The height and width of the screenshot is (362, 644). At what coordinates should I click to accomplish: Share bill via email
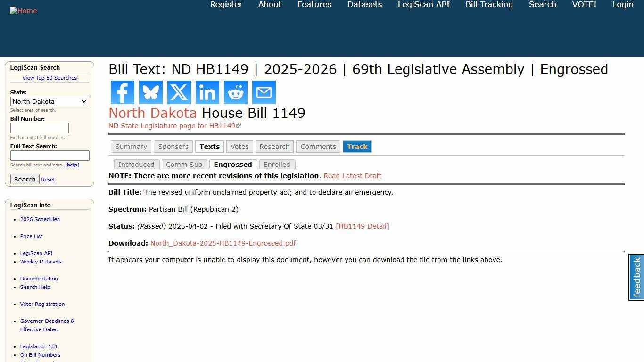point(264,92)
